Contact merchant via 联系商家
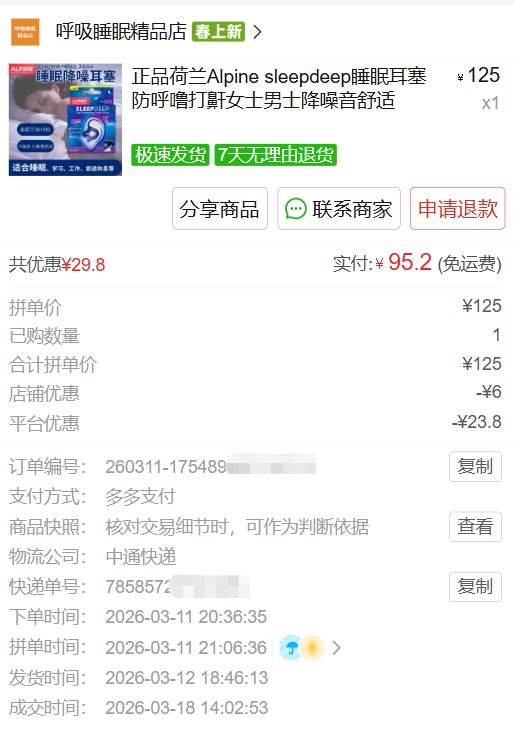The width and height of the screenshot is (514, 730). tap(339, 209)
